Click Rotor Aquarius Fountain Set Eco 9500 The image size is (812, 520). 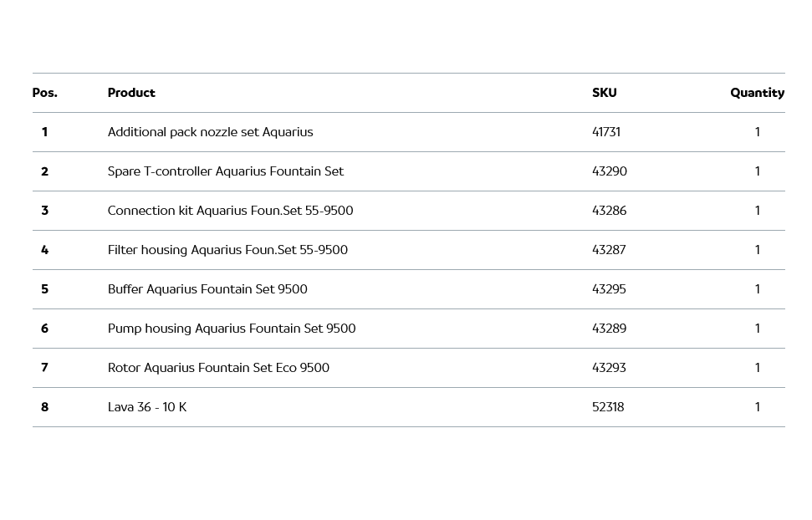(x=218, y=368)
